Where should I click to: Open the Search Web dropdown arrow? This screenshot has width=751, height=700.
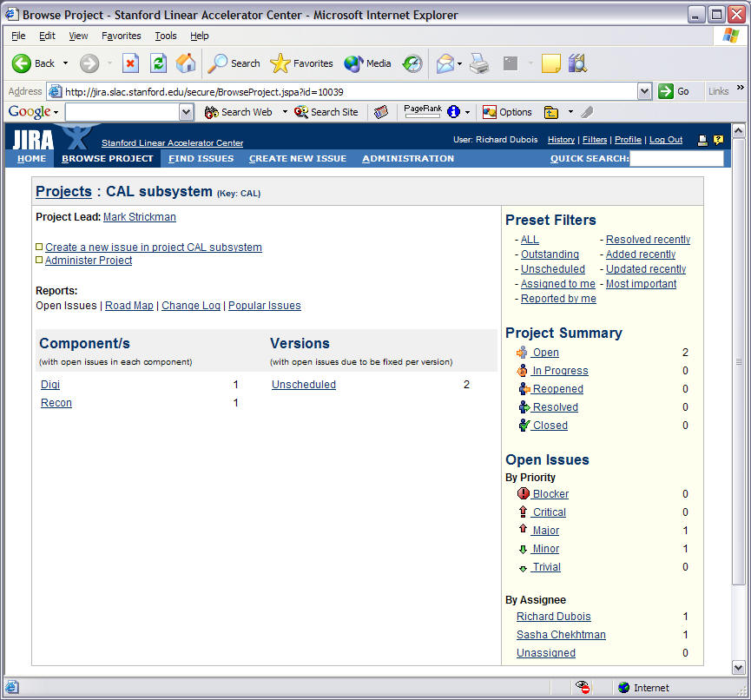click(285, 112)
